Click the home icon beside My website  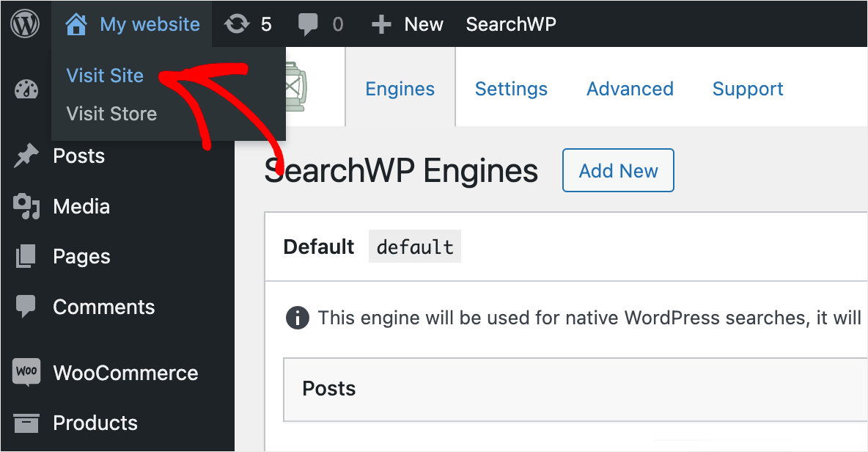pos(76,24)
